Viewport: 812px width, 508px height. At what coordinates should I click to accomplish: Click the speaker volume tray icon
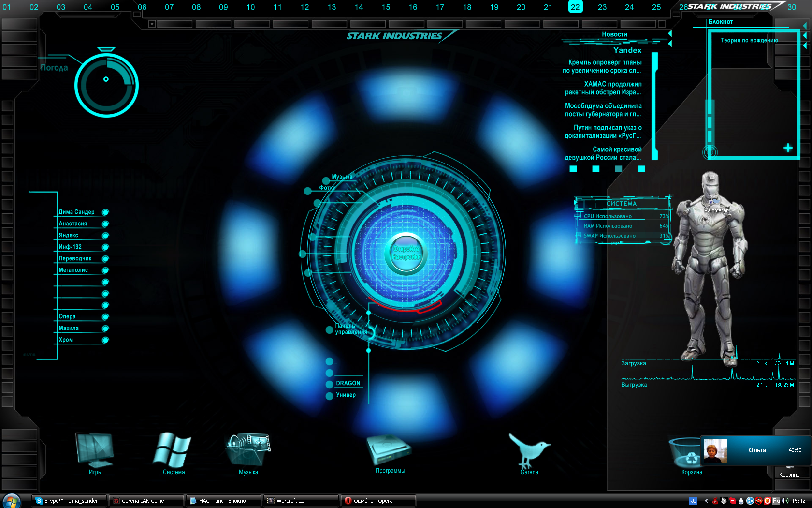(x=785, y=501)
